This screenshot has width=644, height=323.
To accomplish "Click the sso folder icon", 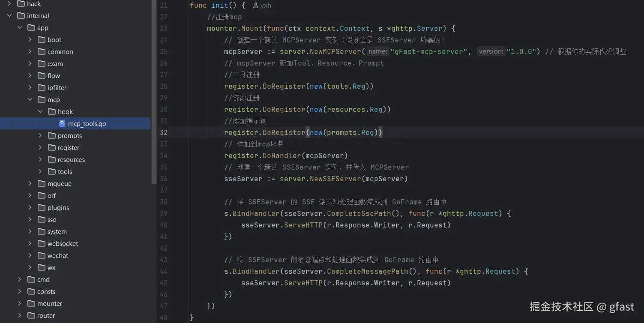I will 42,220.
